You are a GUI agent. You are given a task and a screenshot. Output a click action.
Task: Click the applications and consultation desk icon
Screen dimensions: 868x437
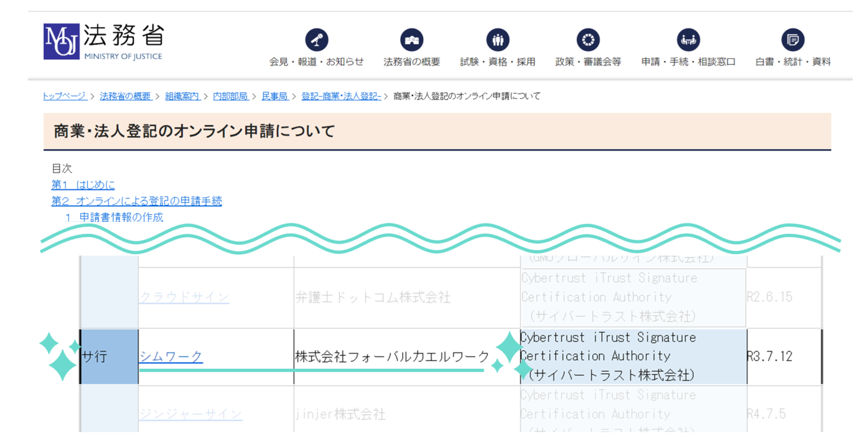[688, 40]
